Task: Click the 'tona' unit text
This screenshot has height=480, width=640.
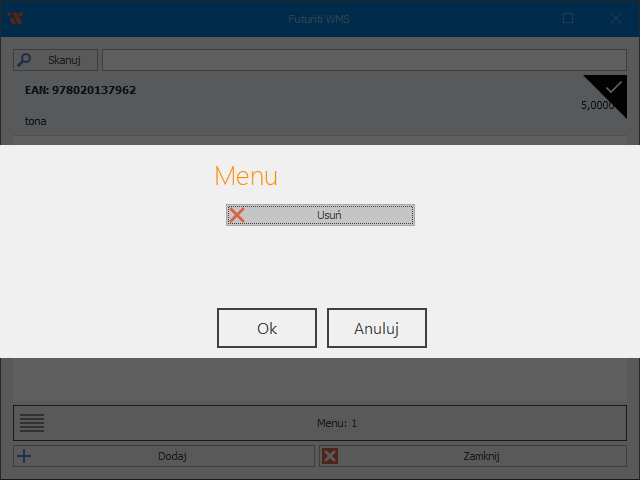Action: coord(36,121)
